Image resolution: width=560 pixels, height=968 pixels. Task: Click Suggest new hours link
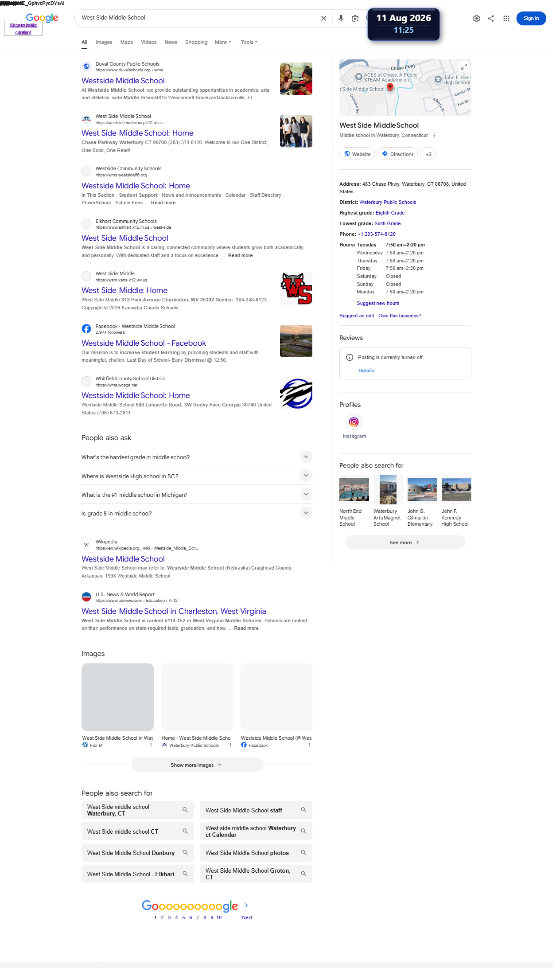tap(378, 303)
